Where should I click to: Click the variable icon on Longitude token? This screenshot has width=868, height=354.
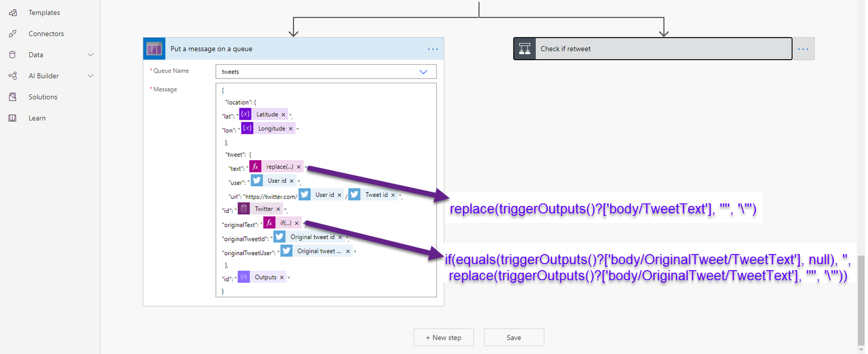(247, 128)
